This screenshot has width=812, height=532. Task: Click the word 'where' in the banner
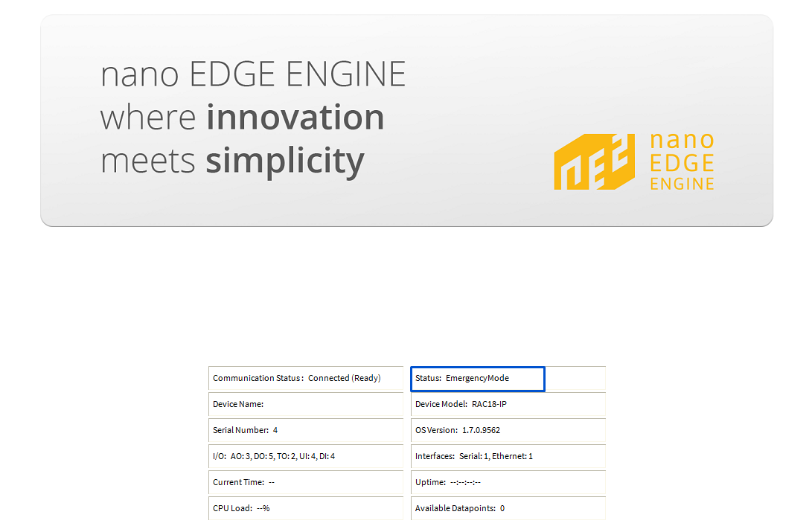[x=148, y=118]
